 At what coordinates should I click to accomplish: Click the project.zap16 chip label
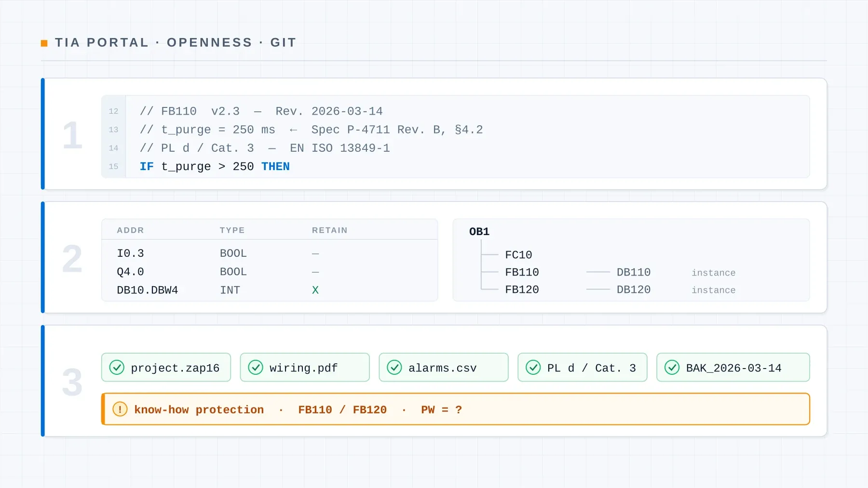(175, 368)
